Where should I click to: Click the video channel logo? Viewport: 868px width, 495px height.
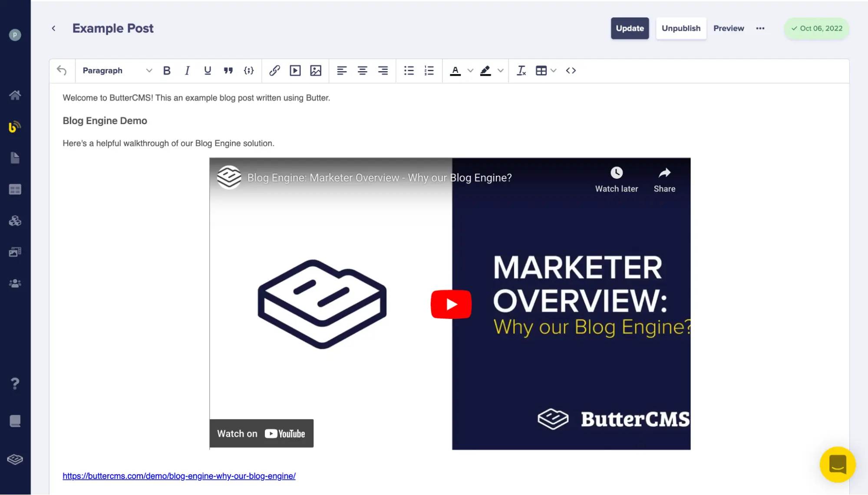(229, 177)
